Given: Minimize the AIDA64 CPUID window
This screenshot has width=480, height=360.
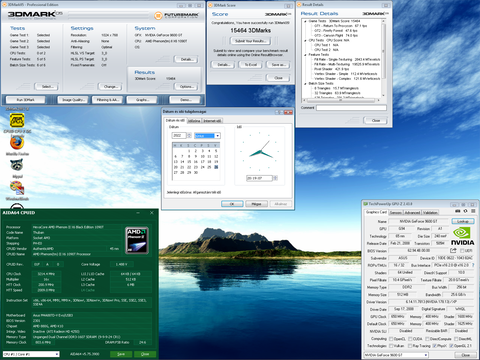Looking at the screenshot, I should coord(138,213).
